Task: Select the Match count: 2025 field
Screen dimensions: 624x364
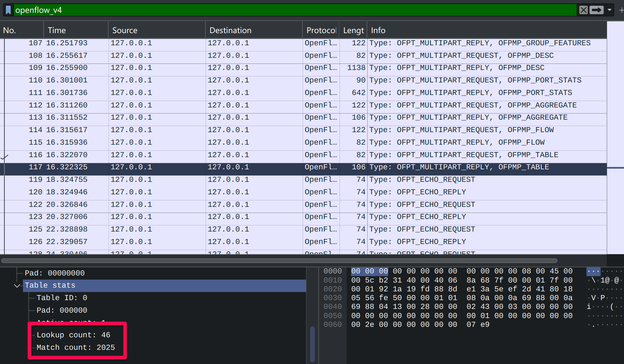Action: coord(76,347)
